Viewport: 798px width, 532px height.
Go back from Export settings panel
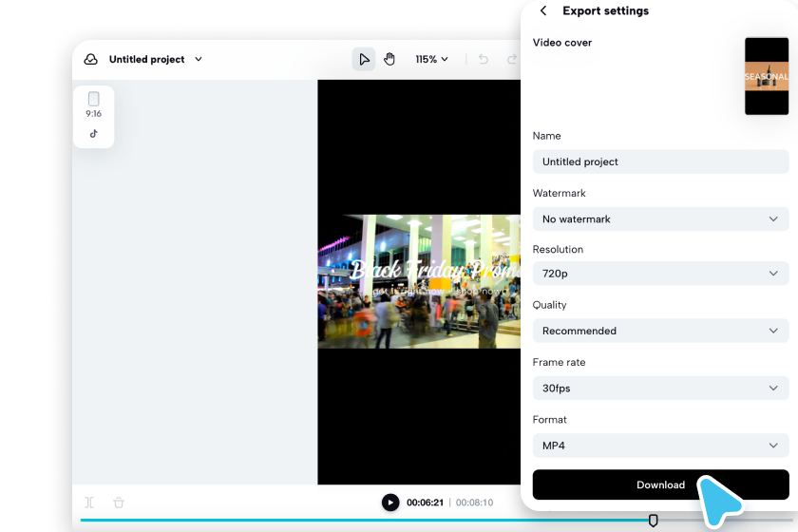pyautogui.click(x=543, y=10)
